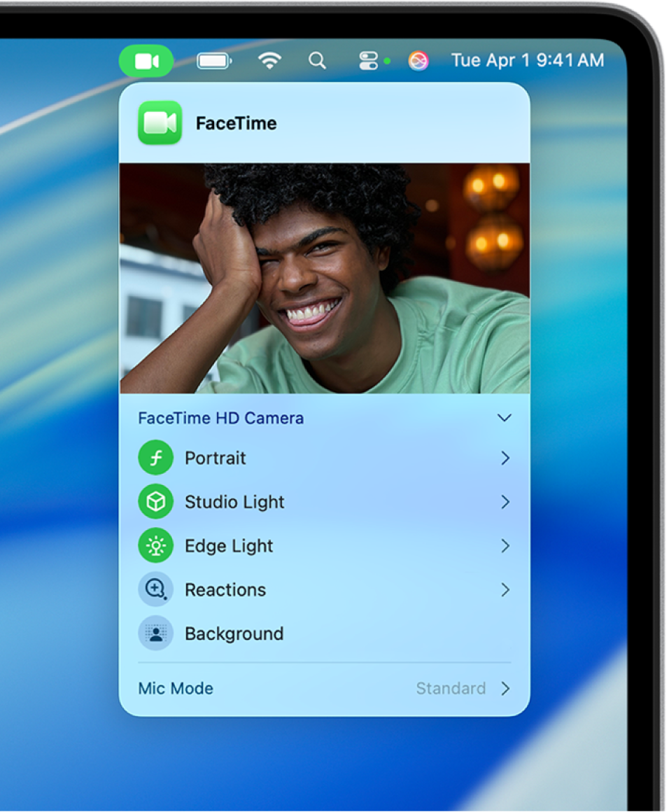Click the Wi-Fi icon in menu bar
Viewport: 669px width, 812px height.
[269, 60]
